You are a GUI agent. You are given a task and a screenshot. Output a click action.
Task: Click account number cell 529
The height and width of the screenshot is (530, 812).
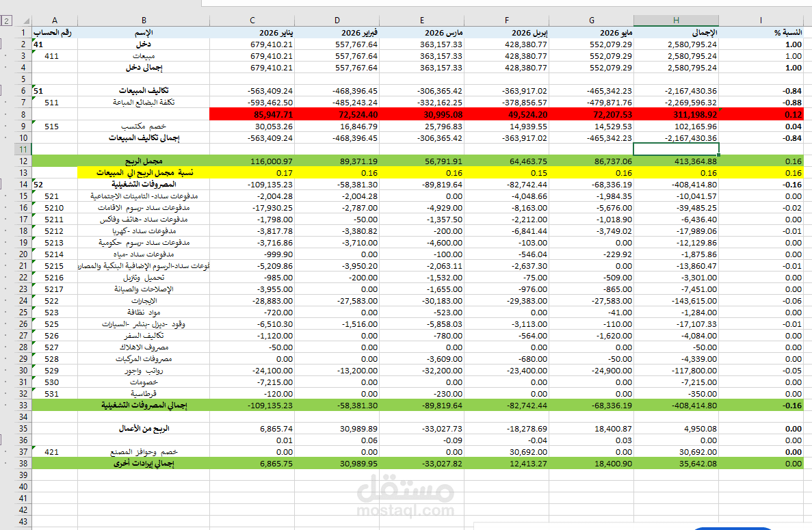click(x=55, y=371)
